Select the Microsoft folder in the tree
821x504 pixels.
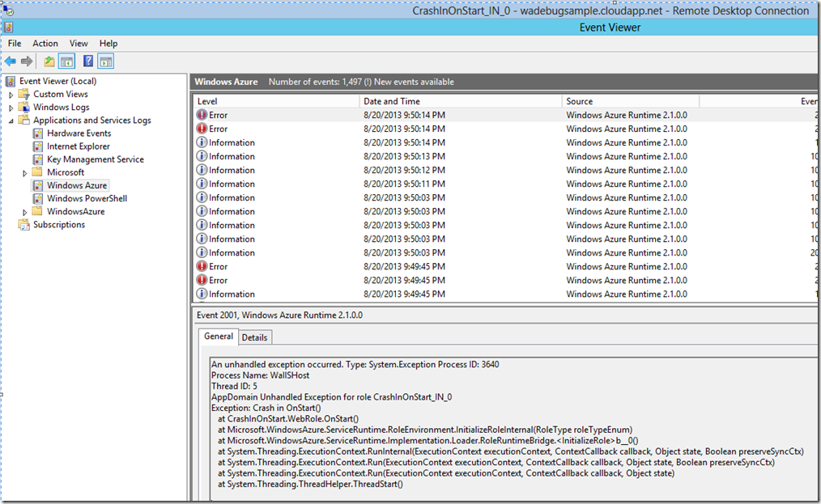(66, 172)
